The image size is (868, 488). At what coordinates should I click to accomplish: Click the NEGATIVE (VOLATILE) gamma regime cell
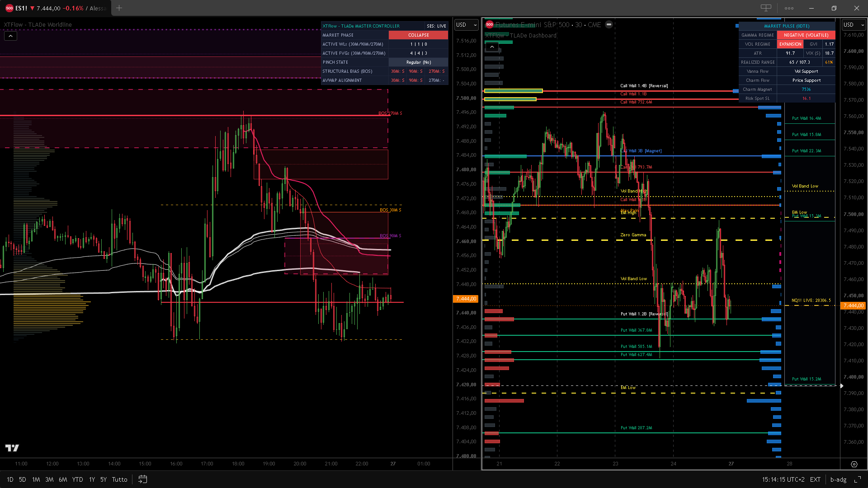tap(806, 35)
